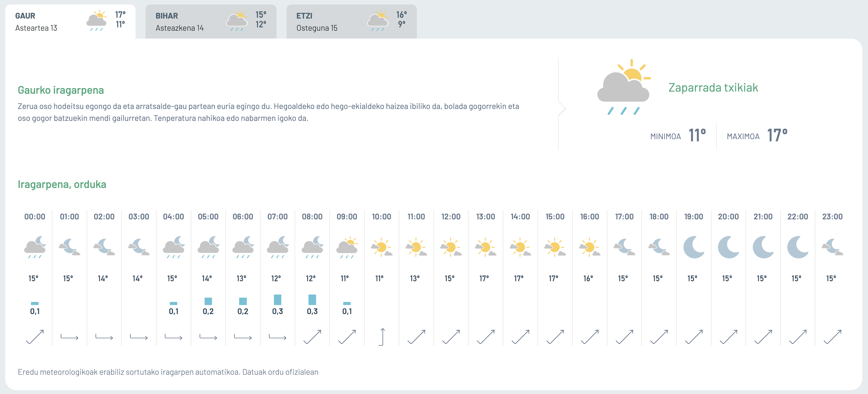The image size is (868, 394).
Task: Click the 0,1 precipitation value at 04:00
Action: (174, 312)
